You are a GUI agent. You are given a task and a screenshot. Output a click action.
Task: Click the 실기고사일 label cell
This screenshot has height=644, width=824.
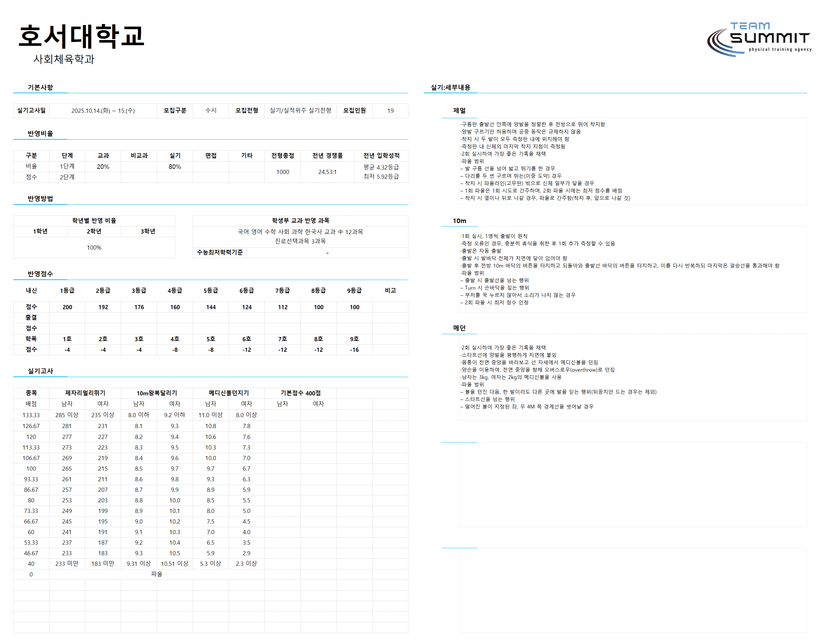tap(31, 111)
